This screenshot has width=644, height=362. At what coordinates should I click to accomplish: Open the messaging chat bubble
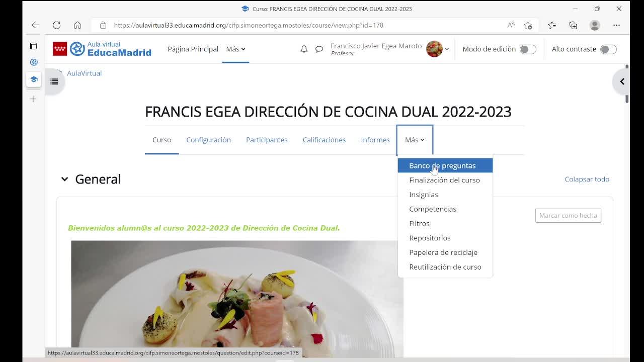click(319, 49)
